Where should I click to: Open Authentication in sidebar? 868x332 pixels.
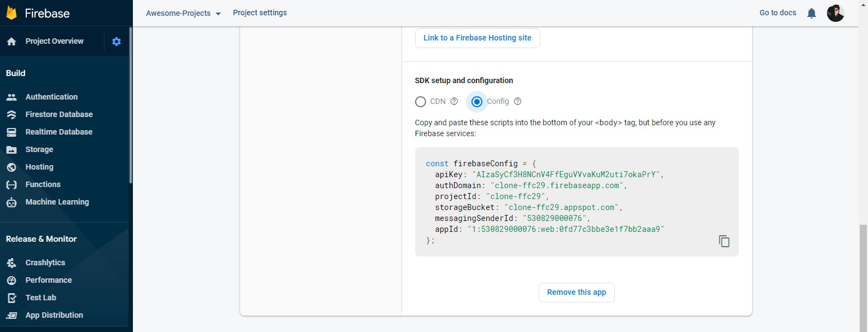[51, 97]
